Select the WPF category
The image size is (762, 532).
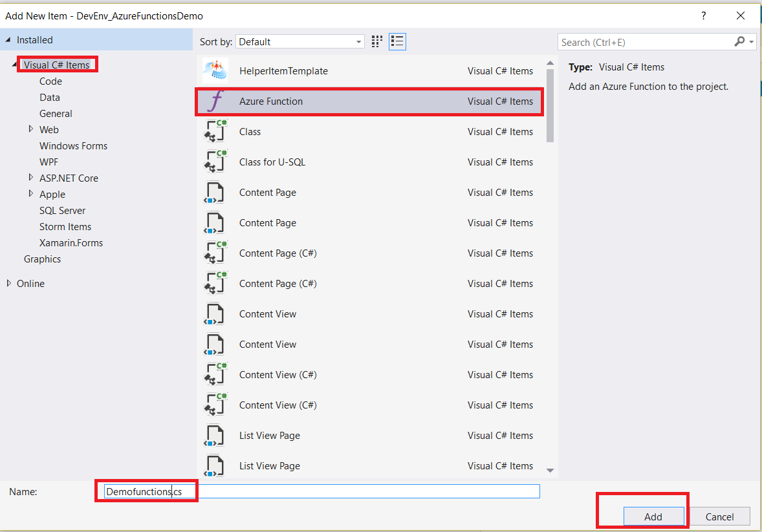(x=49, y=162)
